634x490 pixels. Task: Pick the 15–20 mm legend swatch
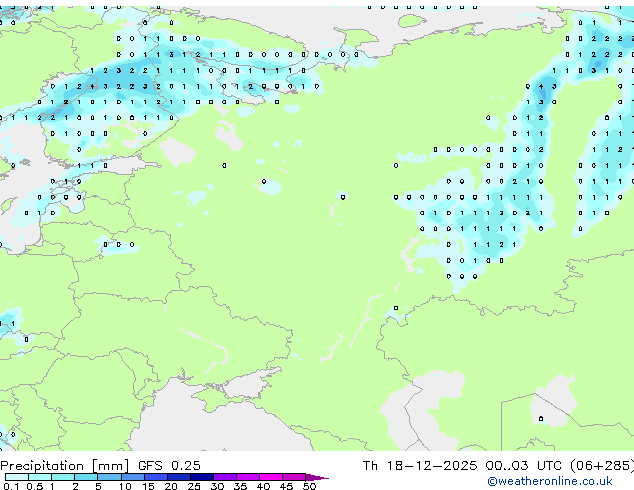click(x=156, y=477)
